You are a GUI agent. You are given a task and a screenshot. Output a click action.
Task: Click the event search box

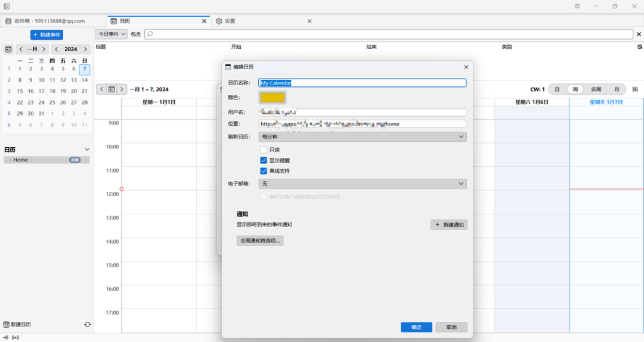tap(389, 34)
